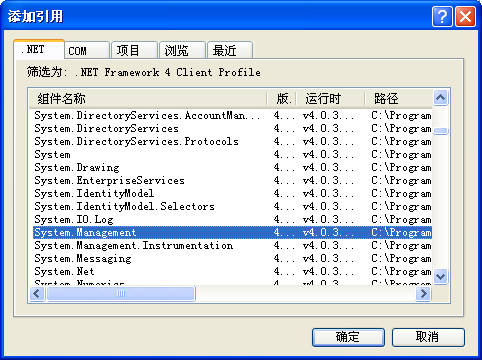Switch to the .NET tab
Screen dimensions: 482x360
click(39, 50)
